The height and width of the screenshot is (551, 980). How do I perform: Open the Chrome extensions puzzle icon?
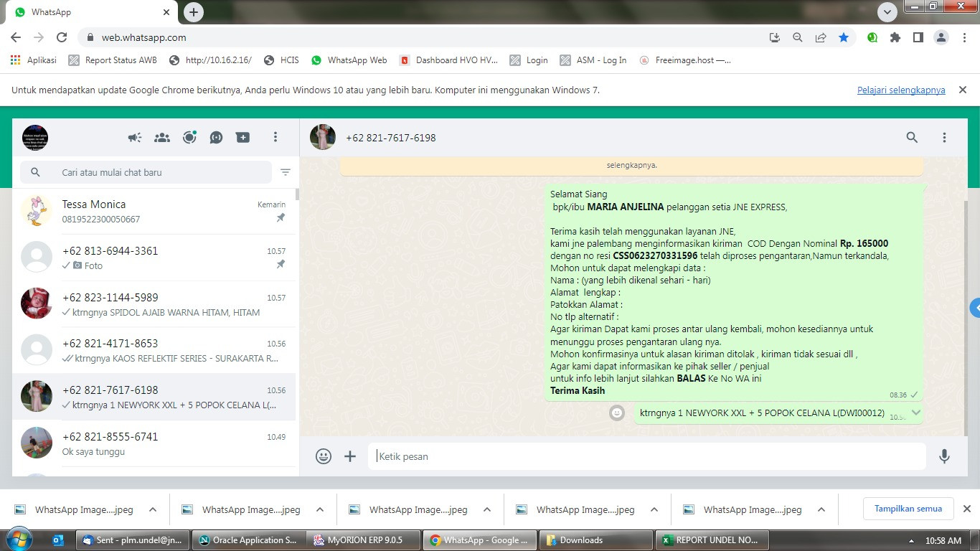click(x=895, y=37)
